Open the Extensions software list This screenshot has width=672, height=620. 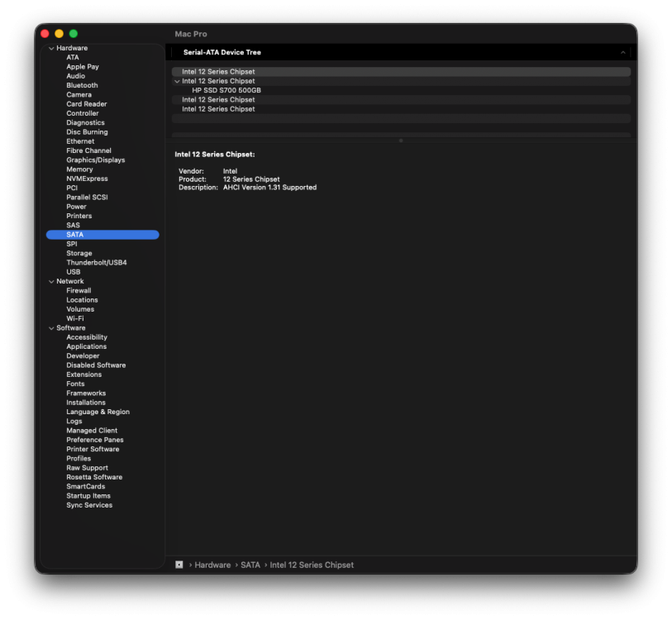(84, 374)
